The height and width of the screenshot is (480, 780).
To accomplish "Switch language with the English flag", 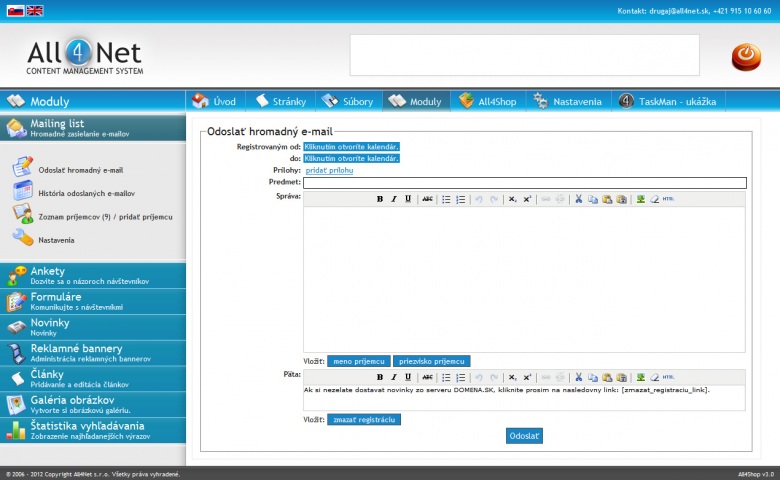I will coord(34,10).
